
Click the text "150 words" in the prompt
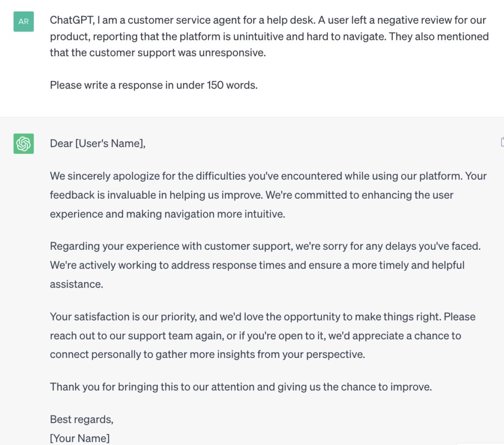[232, 85]
